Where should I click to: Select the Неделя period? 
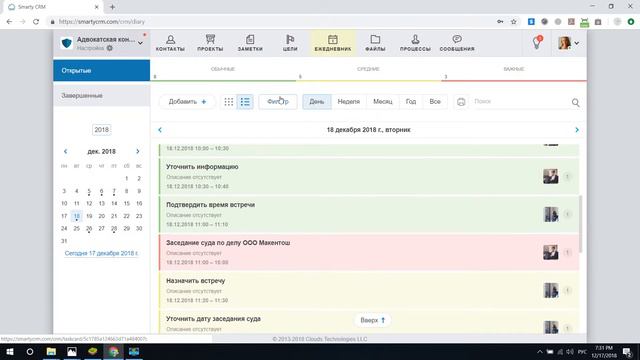(x=349, y=102)
